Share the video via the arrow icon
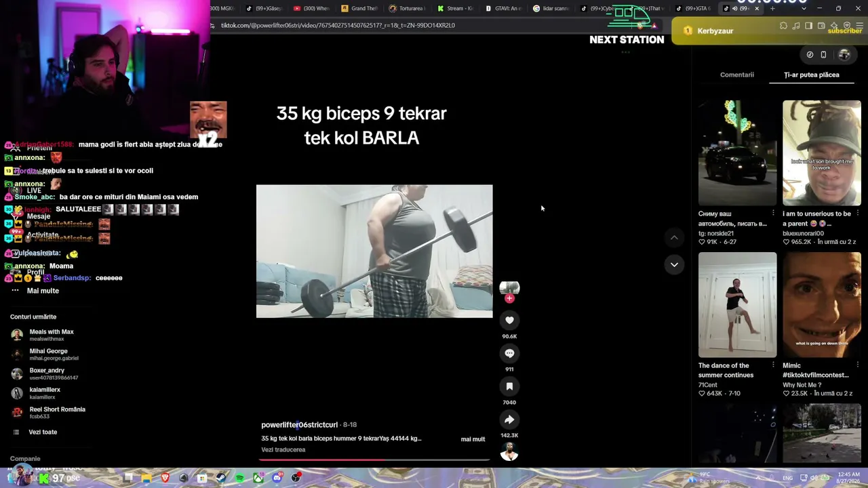 pos(509,420)
